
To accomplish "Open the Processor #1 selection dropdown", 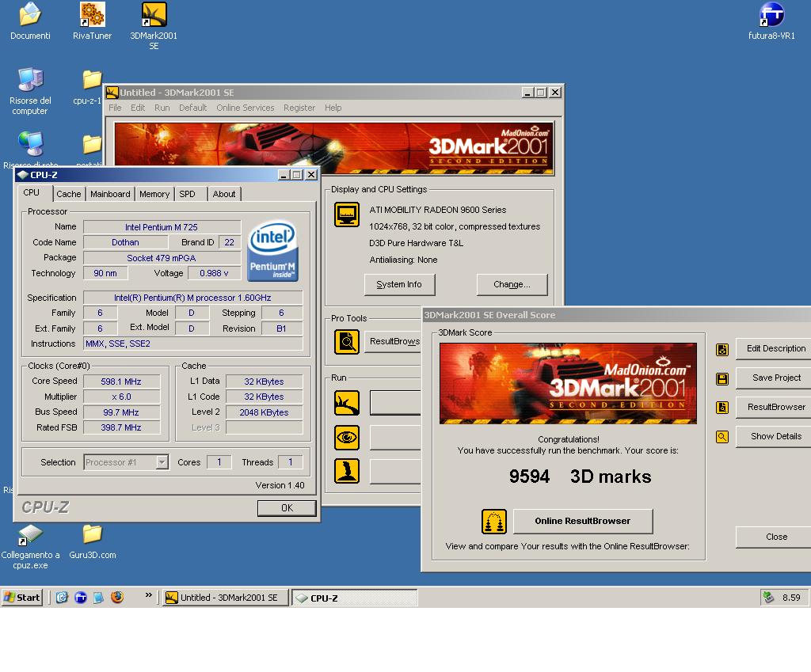I will [162, 462].
